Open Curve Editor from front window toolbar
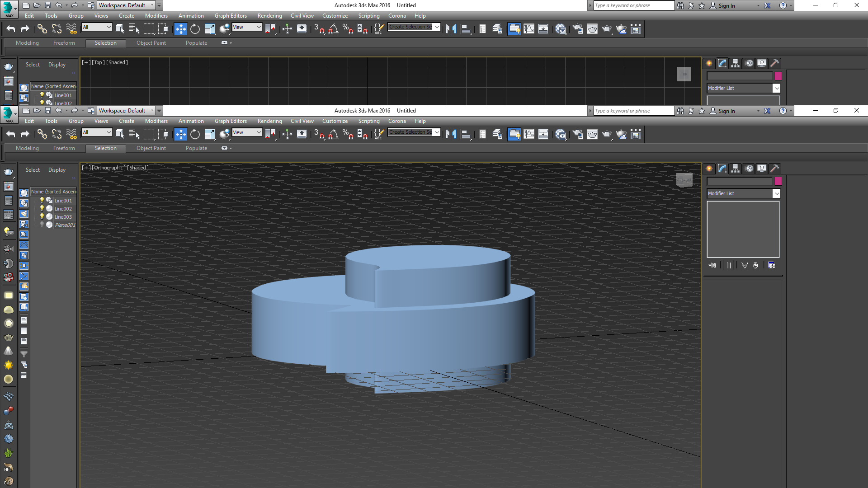 (528, 134)
